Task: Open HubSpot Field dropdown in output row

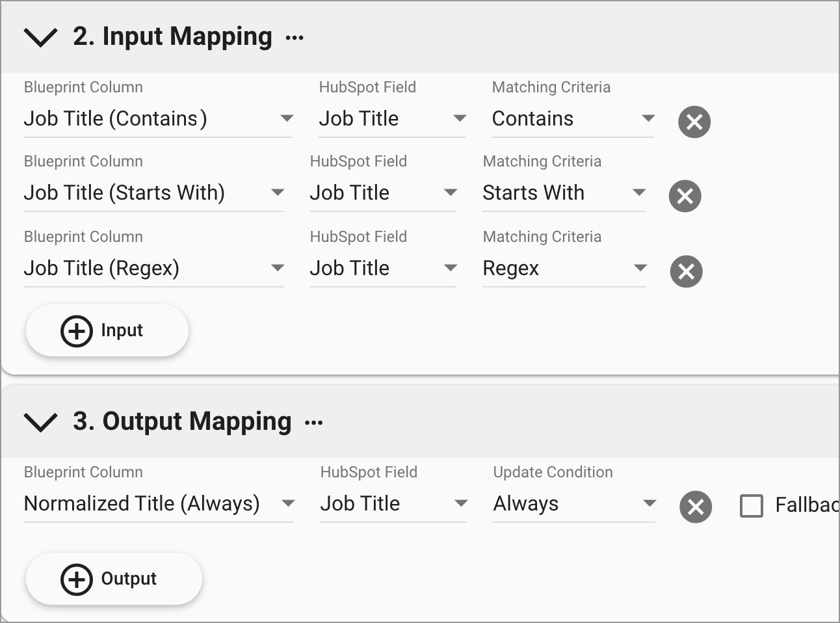Action: pos(393,504)
